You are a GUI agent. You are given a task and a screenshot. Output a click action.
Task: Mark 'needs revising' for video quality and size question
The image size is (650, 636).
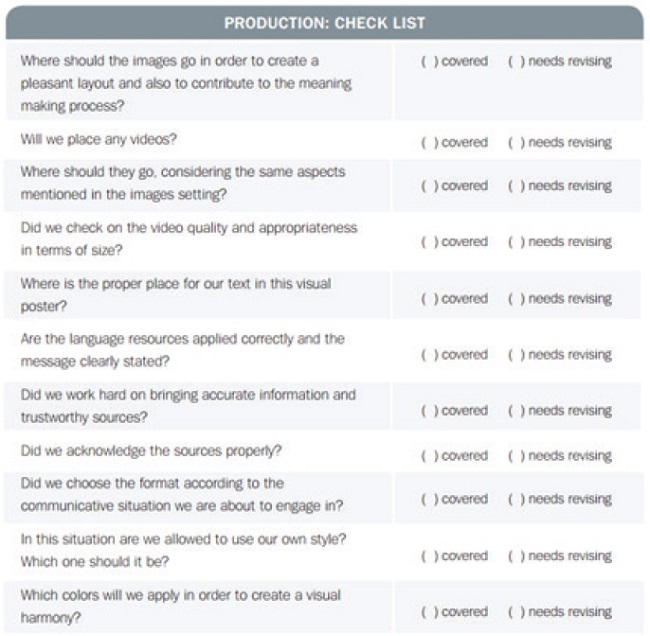pyautogui.click(x=513, y=242)
